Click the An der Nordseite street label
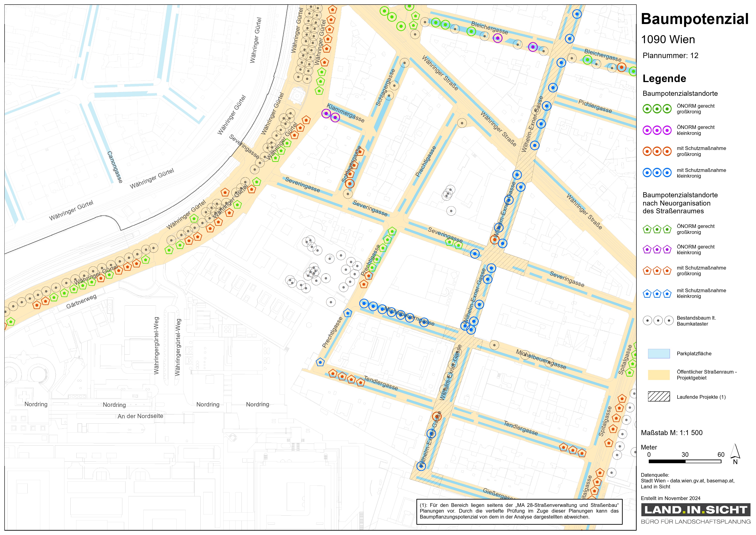Image resolution: width=756 pixels, height=535 pixels. (140, 416)
